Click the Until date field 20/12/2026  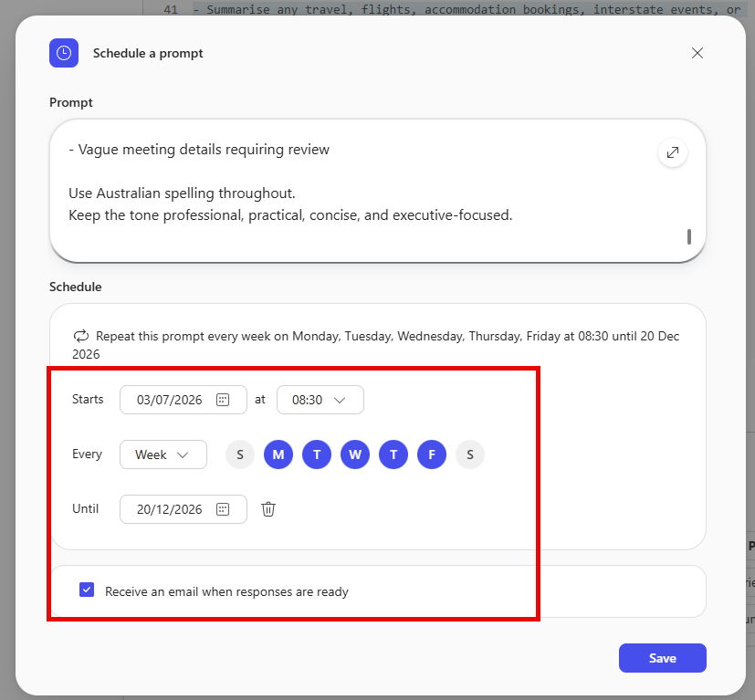pyautogui.click(x=183, y=509)
